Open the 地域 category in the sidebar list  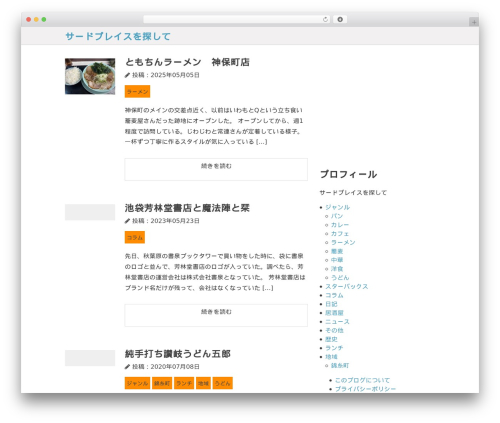coord(331,357)
